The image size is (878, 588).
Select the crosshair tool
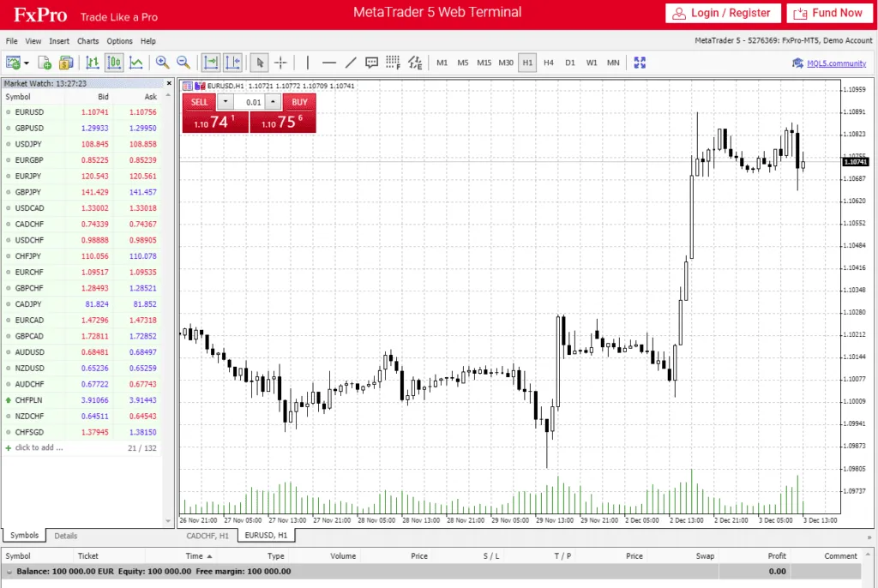280,63
